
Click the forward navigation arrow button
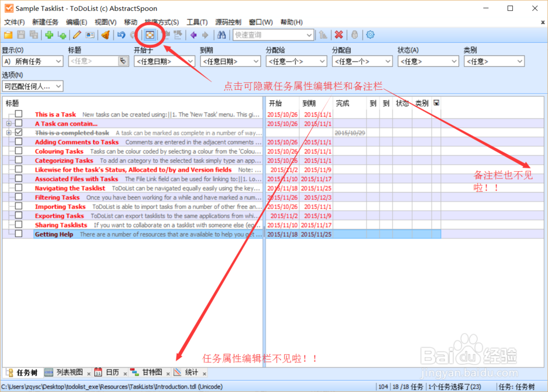(x=207, y=34)
